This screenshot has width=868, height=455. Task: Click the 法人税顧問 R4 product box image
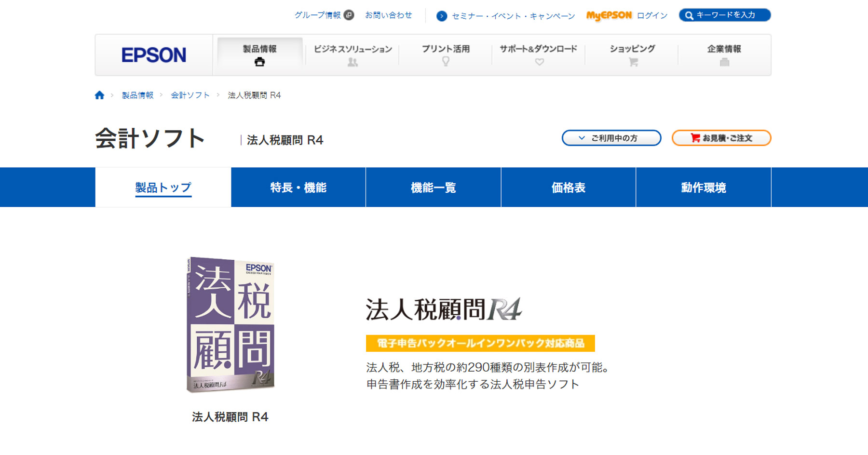(230, 324)
